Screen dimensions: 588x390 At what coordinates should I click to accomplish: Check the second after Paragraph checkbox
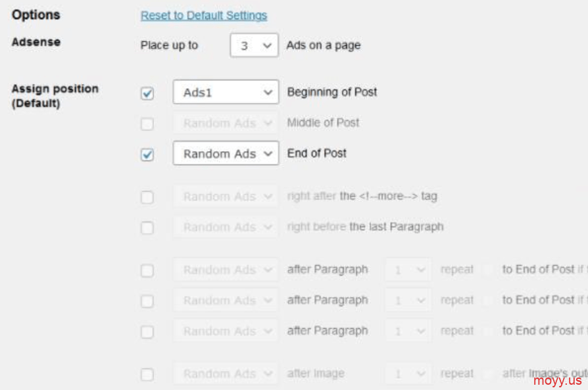(x=147, y=301)
